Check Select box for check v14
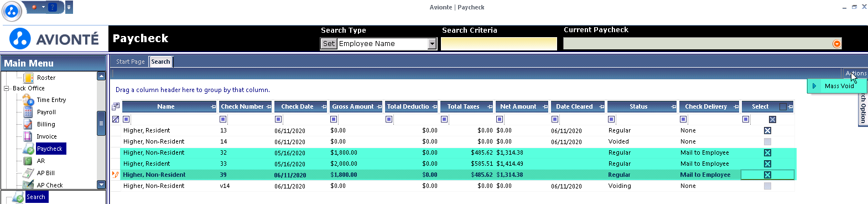The height and width of the screenshot is (204, 868). (x=767, y=186)
